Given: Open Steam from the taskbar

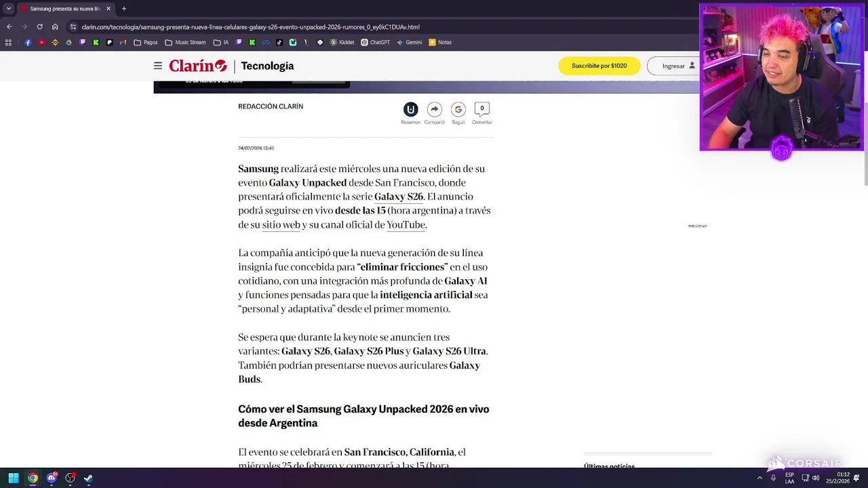Looking at the screenshot, I should 88,478.
